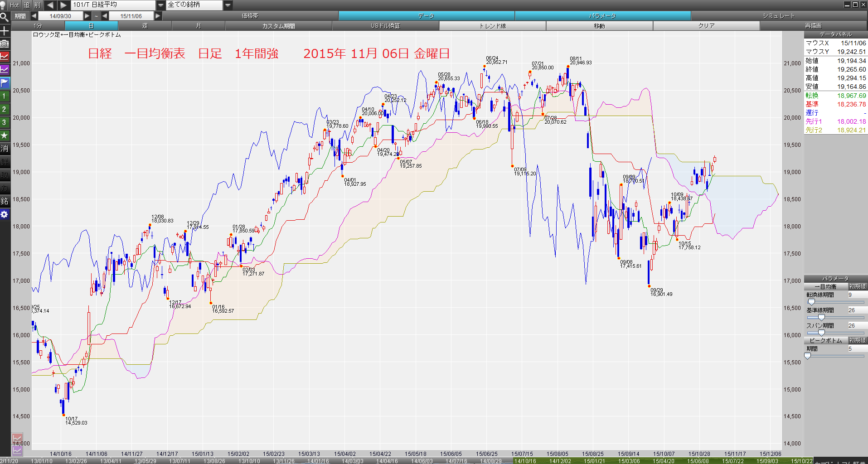This screenshot has width=868, height=464.
Task: Click the magnifier search icon
Action: pos(5,18)
